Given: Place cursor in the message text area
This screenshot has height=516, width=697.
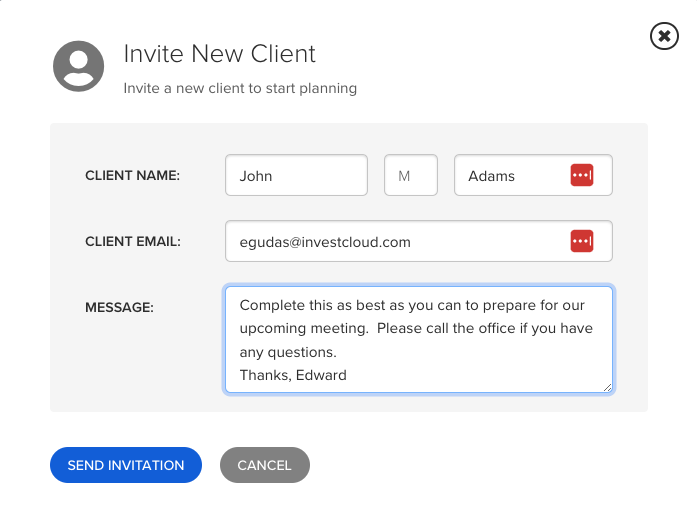Looking at the screenshot, I should coord(419,340).
